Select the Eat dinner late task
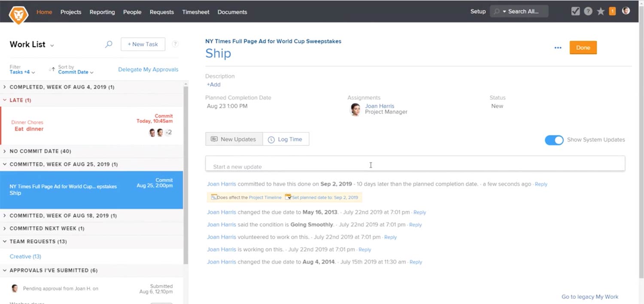 tap(91, 126)
